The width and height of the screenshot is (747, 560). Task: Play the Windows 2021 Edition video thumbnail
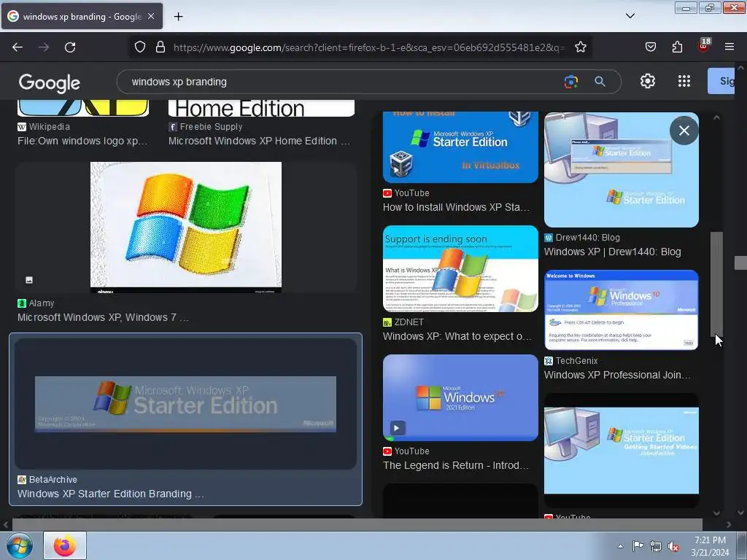(460, 397)
